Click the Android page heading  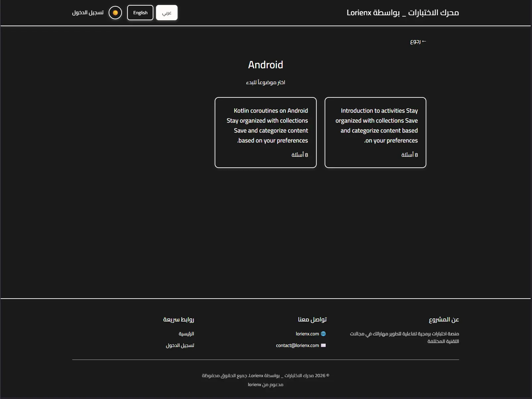tap(265, 65)
